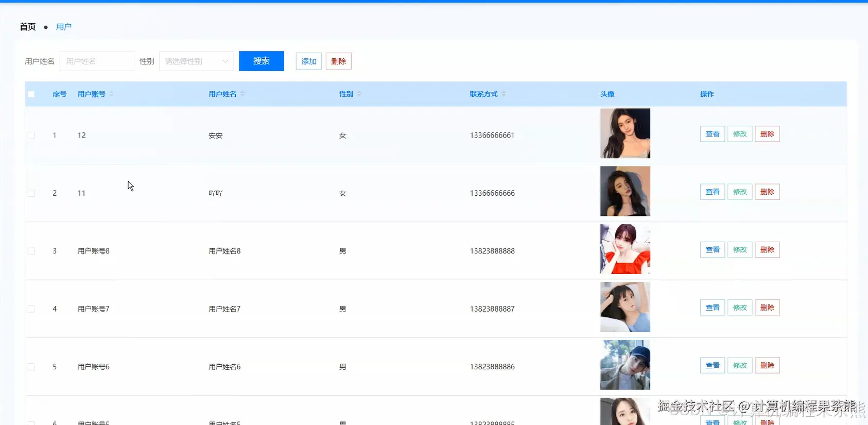The image size is (868, 425).
Task: Click the account cell 用户账号7
Action: [94, 309]
